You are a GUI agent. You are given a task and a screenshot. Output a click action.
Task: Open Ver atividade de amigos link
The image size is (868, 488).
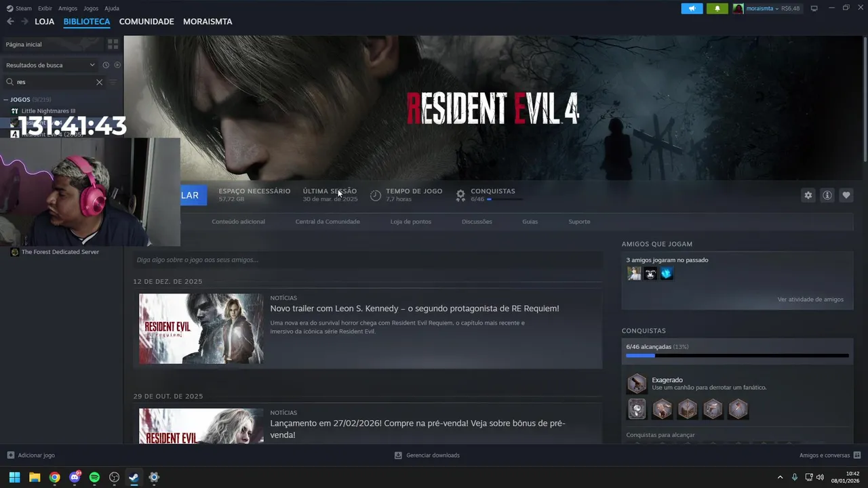click(x=810, y=300)
